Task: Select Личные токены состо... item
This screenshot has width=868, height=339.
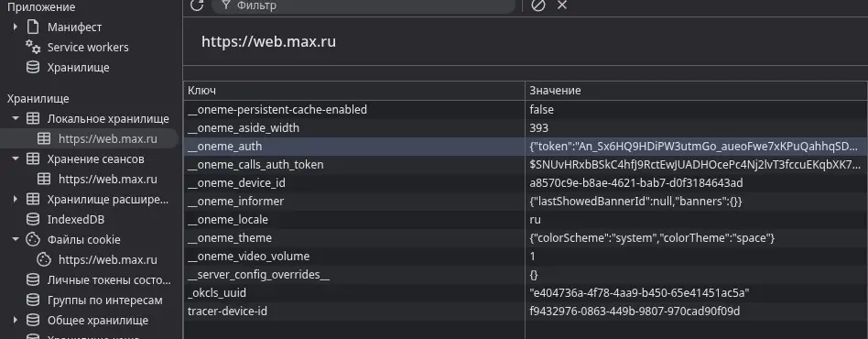Action: (x=109, y=279)
